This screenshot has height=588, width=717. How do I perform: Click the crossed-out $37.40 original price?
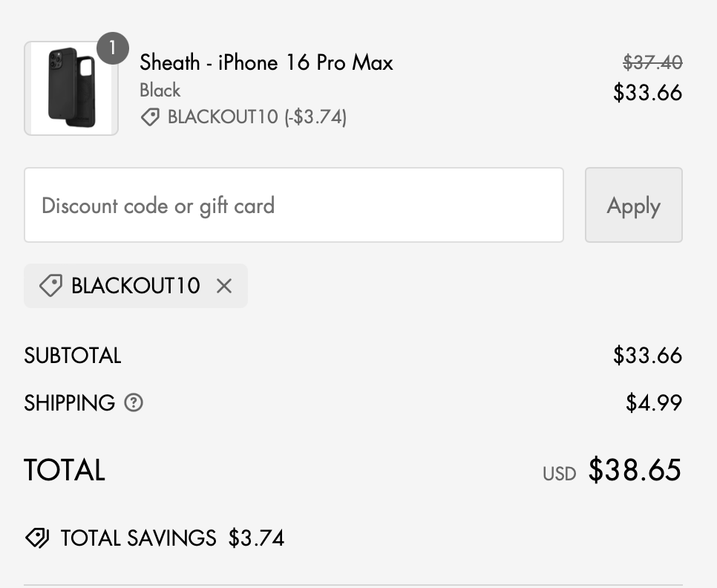[x=652, y=62]
